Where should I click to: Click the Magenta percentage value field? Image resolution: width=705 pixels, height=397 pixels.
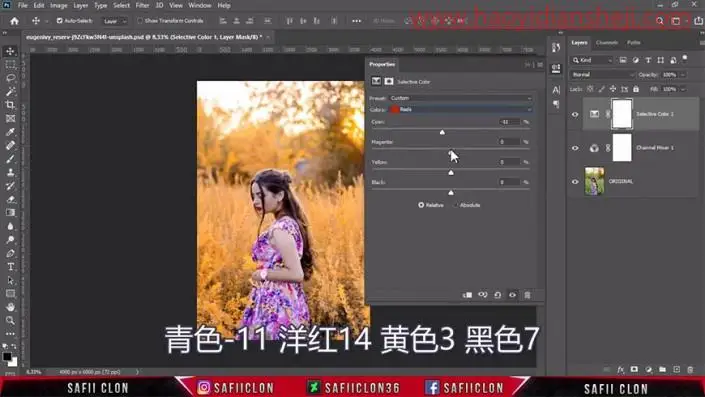click(x=509, y=142)
